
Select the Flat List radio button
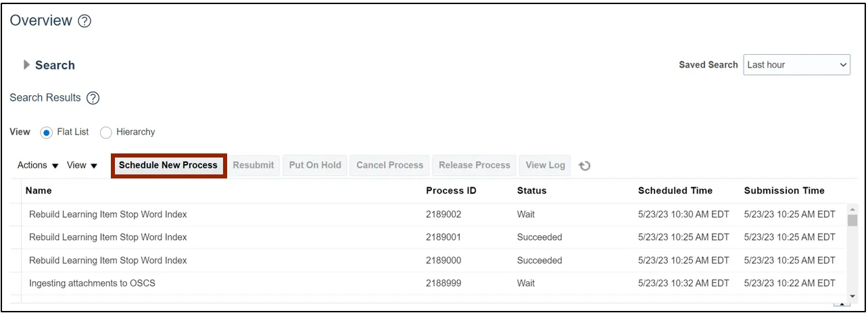click(x=47, y=133)
